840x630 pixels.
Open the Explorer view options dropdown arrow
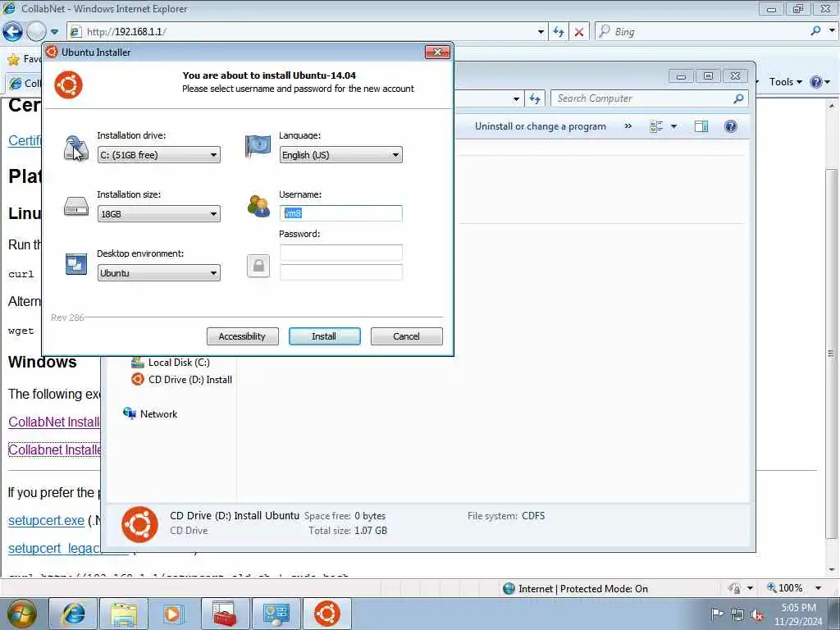[x=674, y=126]
